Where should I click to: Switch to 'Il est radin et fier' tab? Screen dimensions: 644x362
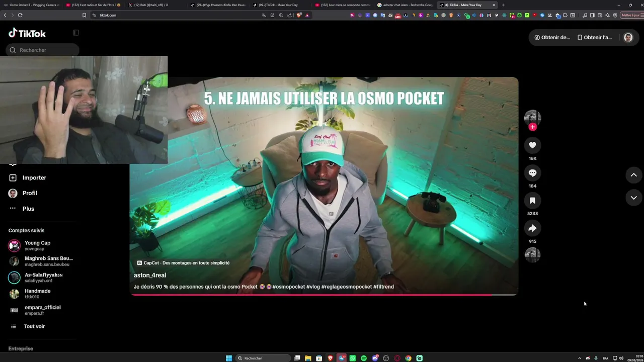[94, 5]
